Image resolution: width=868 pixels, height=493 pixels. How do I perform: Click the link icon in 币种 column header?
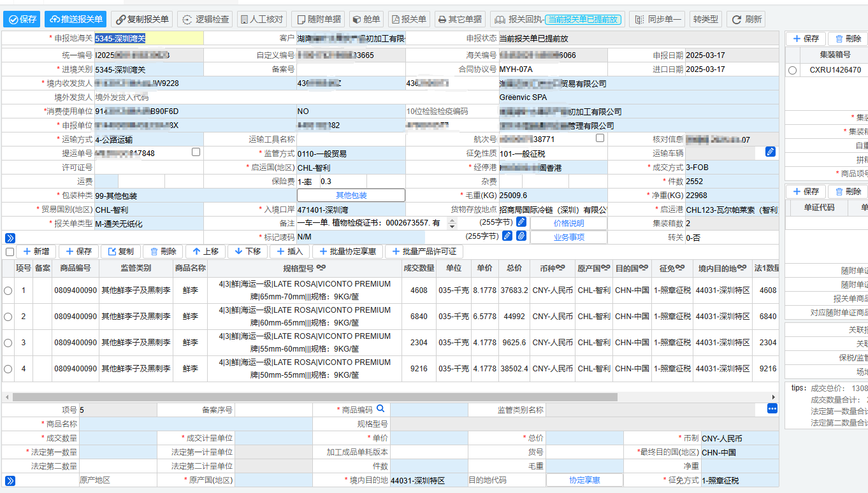(x=560, y=268)
